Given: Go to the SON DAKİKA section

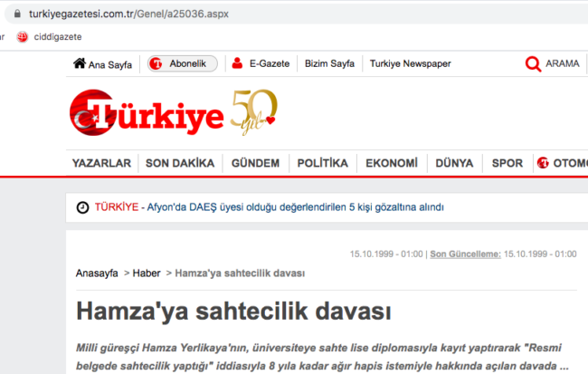Looking at the screenshot, I should [180, 164].
